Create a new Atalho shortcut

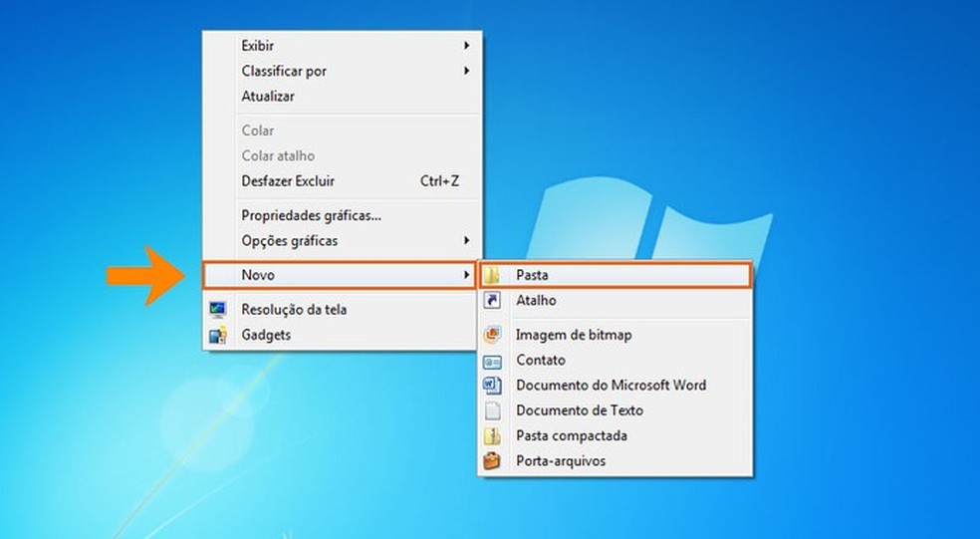[615, 300]
